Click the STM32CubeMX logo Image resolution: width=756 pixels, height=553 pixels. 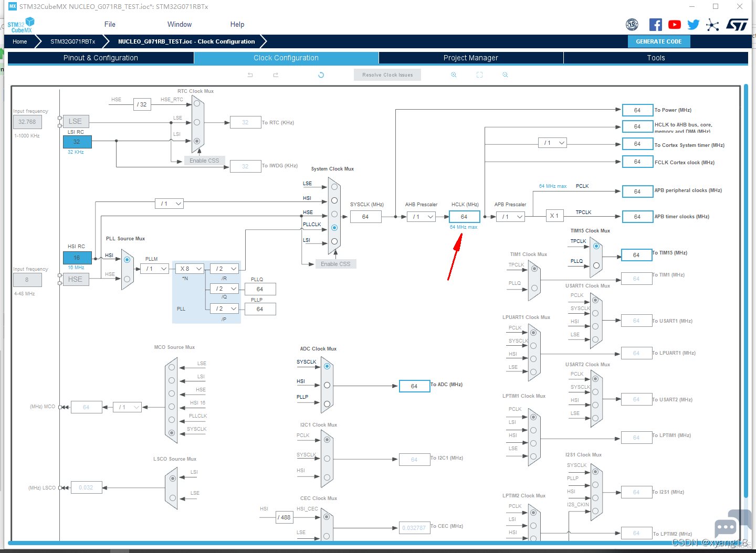(21, 25)
